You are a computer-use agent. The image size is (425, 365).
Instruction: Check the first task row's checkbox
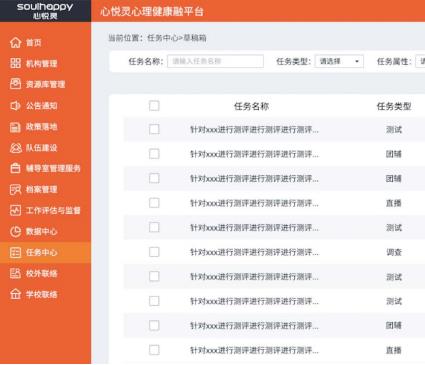pyautogui.click(x=154, y=129)
